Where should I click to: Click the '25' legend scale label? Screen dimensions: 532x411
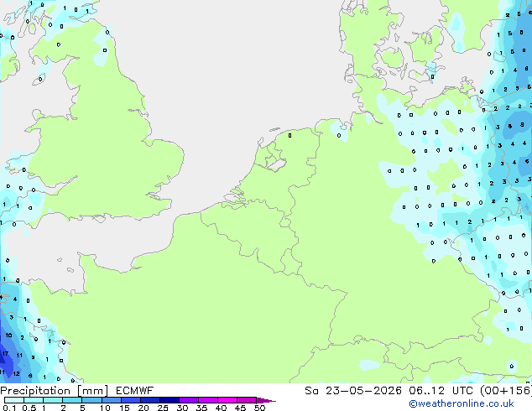point(163,408)
